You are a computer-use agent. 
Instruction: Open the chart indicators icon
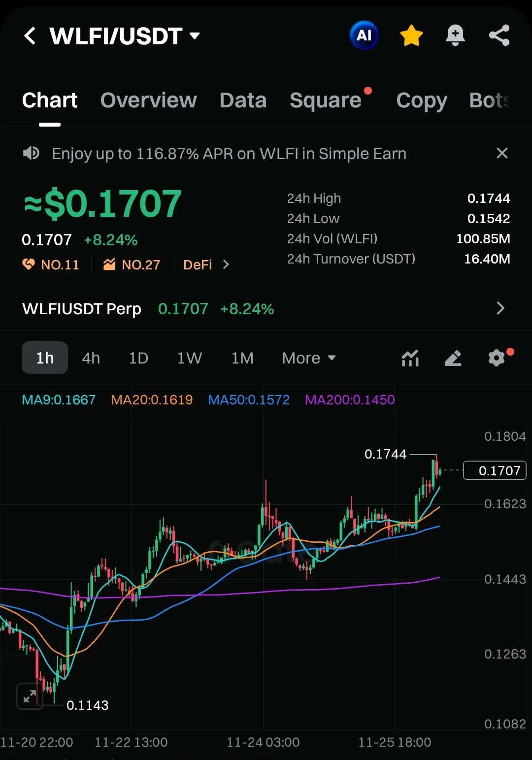410,358
